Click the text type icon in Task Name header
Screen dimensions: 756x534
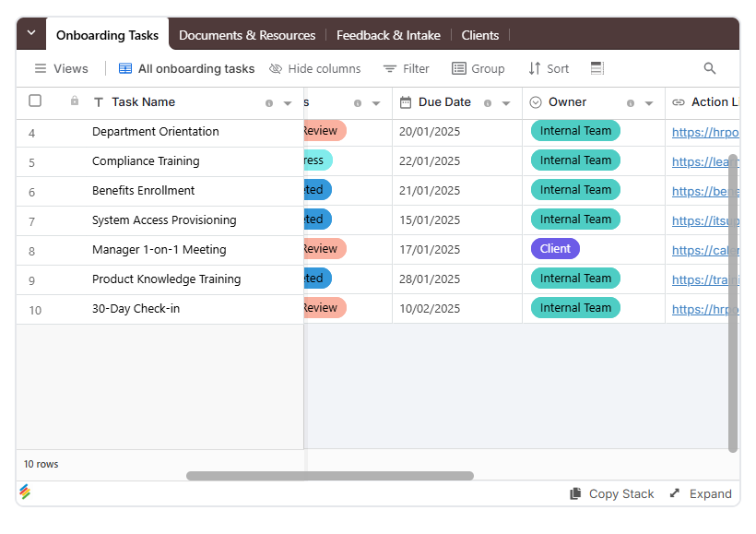click(99, 102)
